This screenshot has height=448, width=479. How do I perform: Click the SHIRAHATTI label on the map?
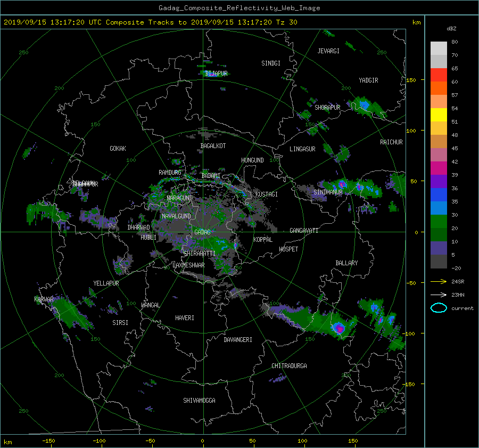[199, 253]
